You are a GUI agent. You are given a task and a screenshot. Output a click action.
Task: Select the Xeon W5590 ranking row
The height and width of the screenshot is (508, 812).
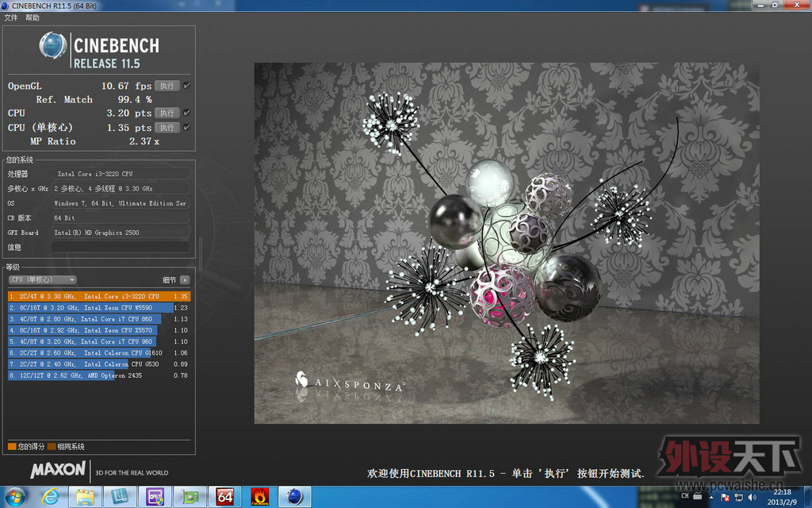coord(99,308)
